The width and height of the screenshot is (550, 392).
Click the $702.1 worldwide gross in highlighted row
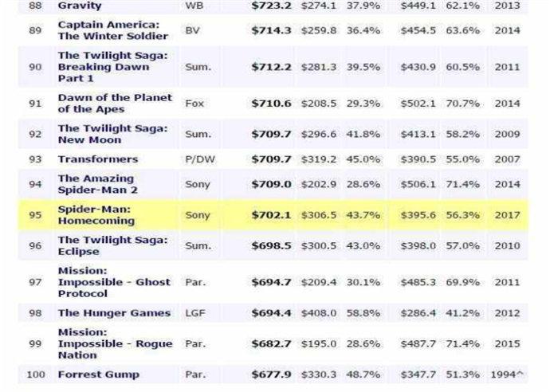tap(271, 215)
